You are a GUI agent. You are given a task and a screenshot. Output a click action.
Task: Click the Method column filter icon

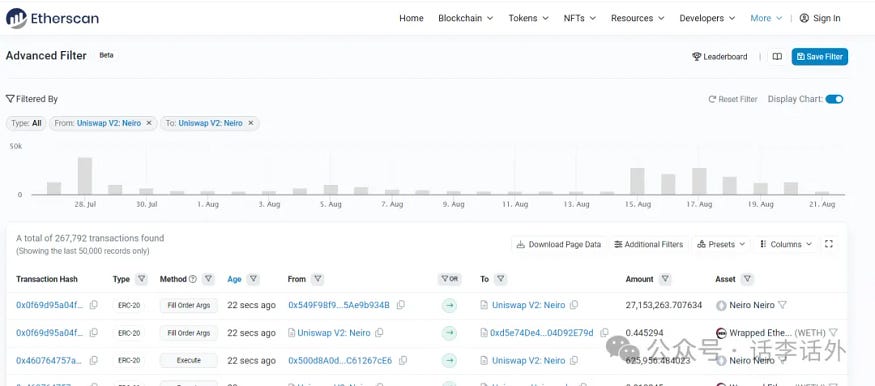(208, 279)
